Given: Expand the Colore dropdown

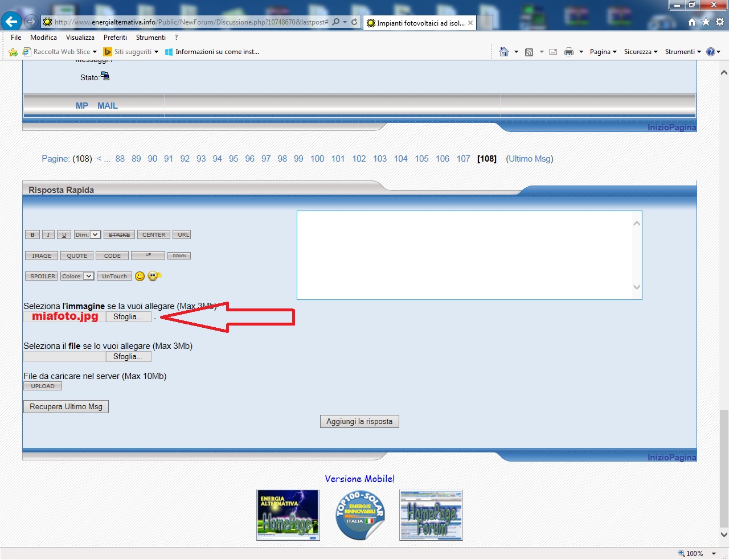Looking at the screenshot, I should [77, 276].
